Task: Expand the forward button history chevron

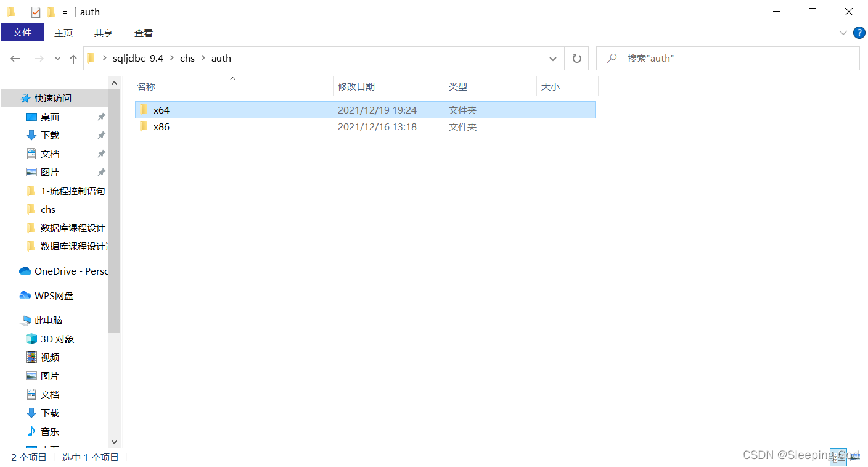Action: pyautogui.click(x=57, y=58)
